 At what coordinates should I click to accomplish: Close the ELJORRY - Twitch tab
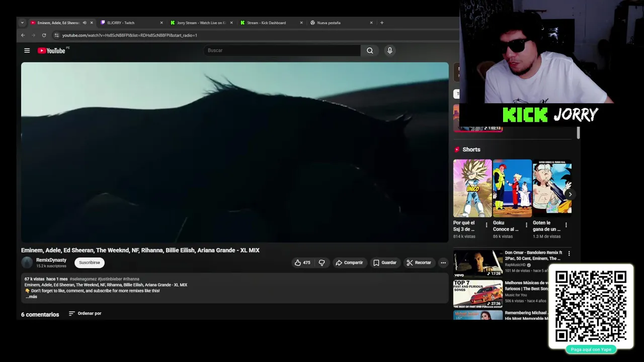point(162,23)
